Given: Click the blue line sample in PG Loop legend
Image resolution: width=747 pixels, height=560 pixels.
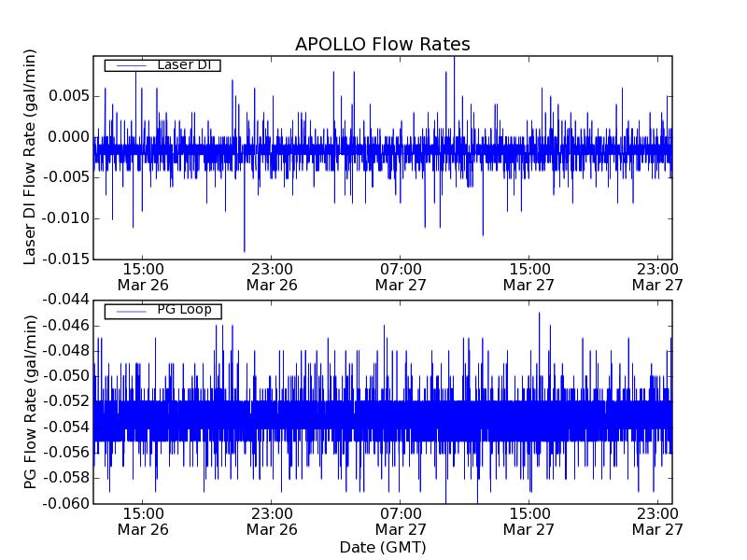Looking at the screenshot, I should pyautogui.click(x=127, y=311).
